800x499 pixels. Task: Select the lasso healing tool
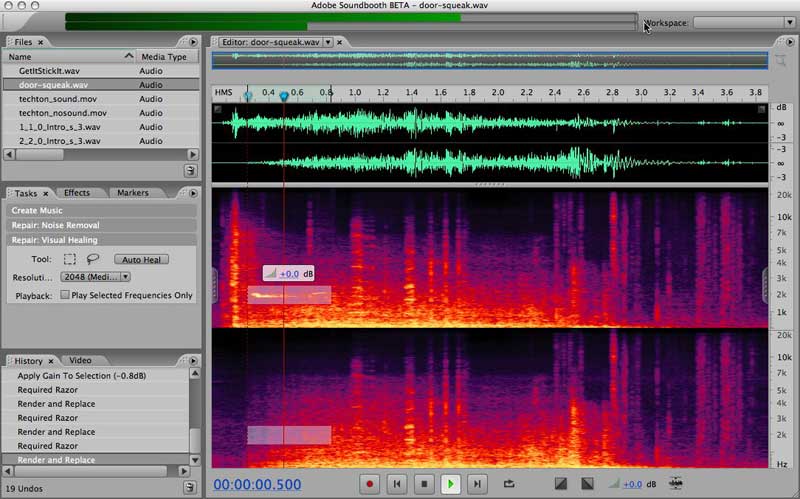point(93,259)
